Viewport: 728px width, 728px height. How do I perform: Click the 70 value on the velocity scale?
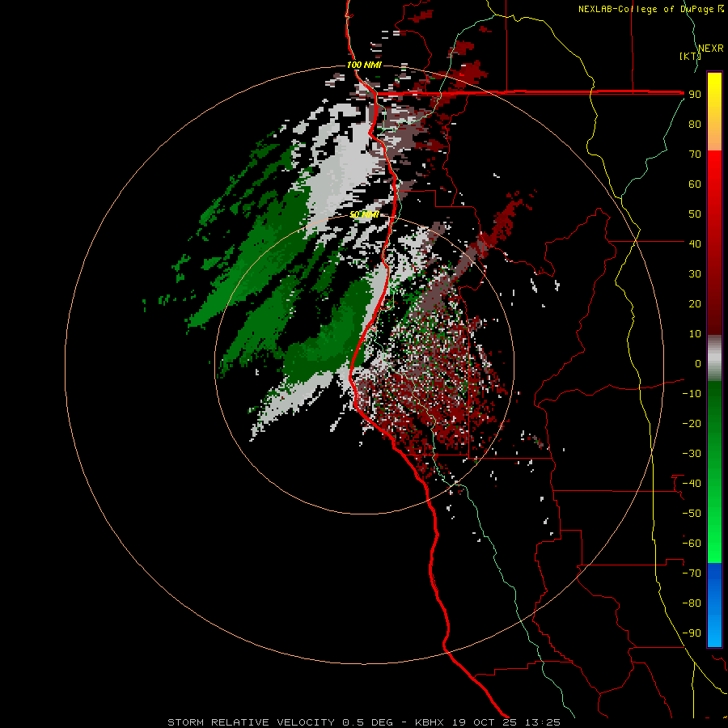pyautogui.click(x=695, y=154)
